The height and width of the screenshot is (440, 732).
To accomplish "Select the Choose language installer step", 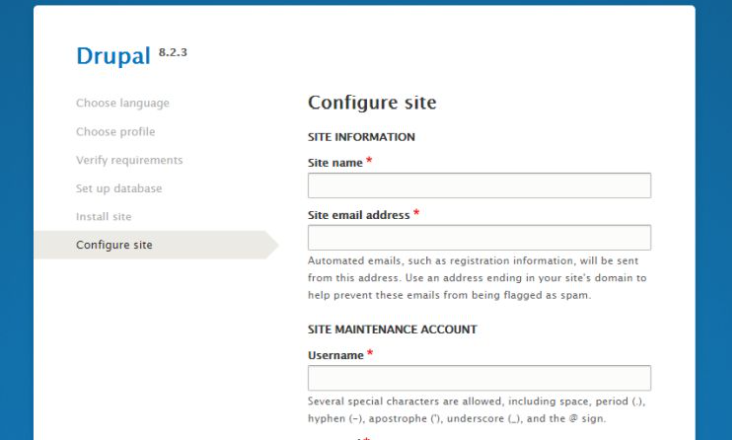I will [123, 103].
